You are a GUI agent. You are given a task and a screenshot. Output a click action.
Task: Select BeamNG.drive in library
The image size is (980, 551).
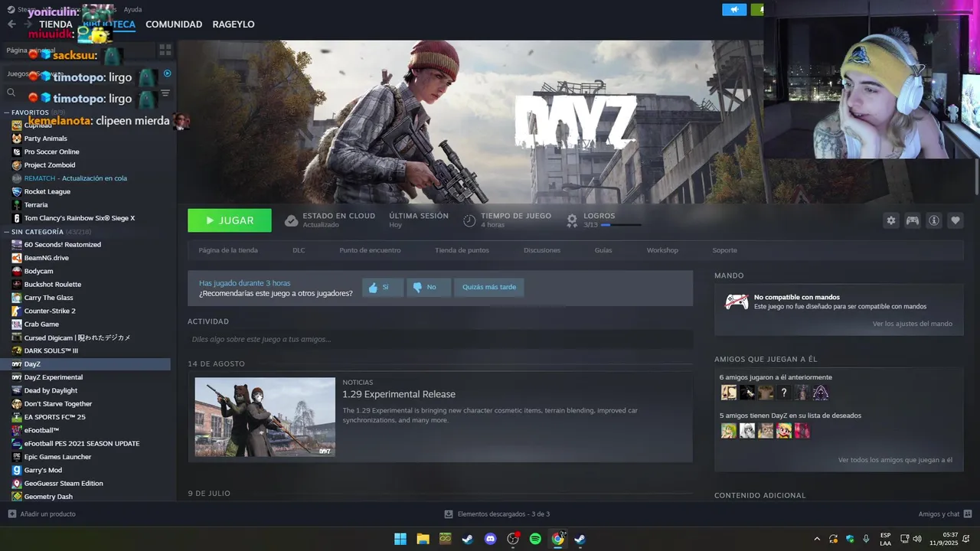(x=47, y=258)
